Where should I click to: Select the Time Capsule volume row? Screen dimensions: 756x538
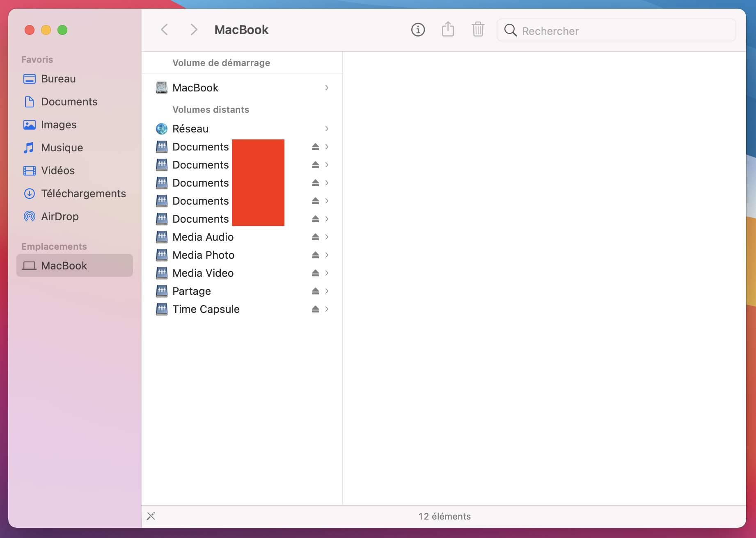pos(206,309)
